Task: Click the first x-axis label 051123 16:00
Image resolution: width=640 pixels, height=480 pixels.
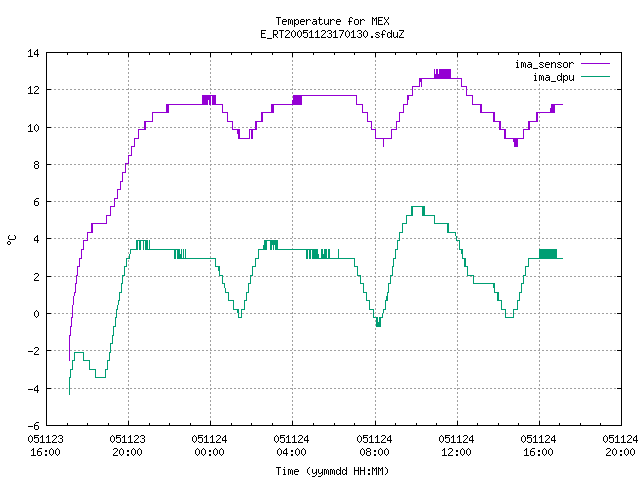Action: (45, 446)
